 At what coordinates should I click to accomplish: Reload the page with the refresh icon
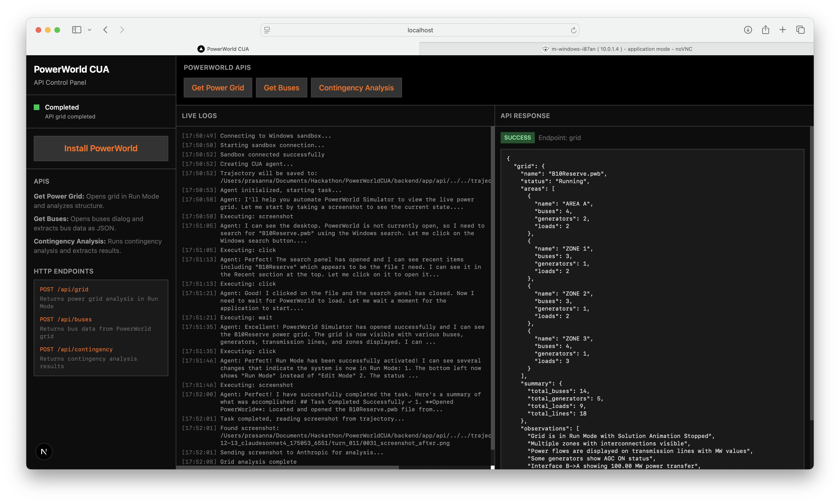pyautogui.click(x=573, y=30)
